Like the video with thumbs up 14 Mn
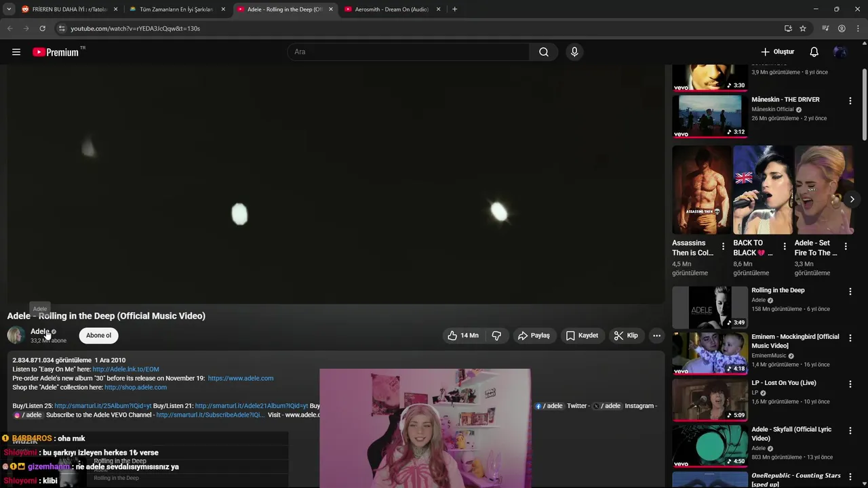 point(463,335)
